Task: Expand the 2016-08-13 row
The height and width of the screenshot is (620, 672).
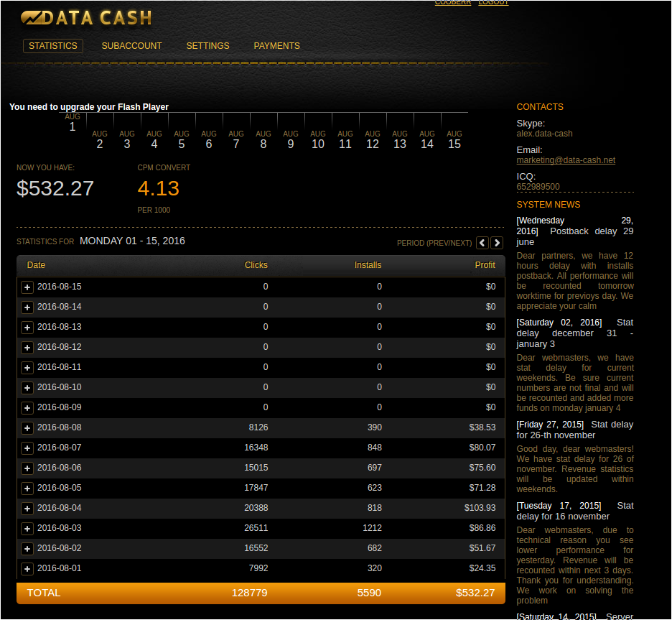Action: (27, 328)
